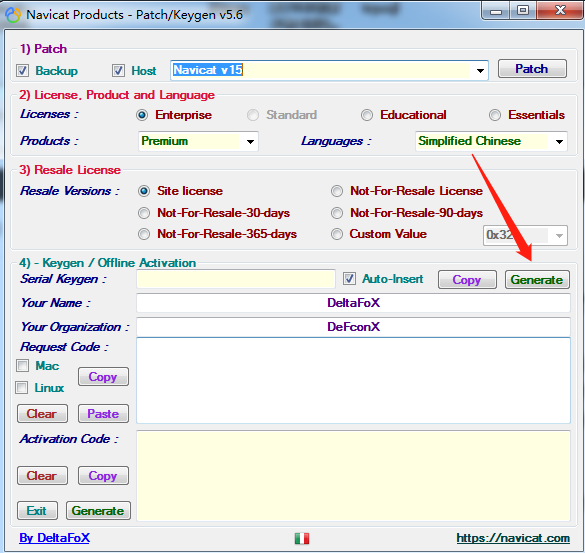
Task: Click the Patch button
Action: [x=532, y=69]
